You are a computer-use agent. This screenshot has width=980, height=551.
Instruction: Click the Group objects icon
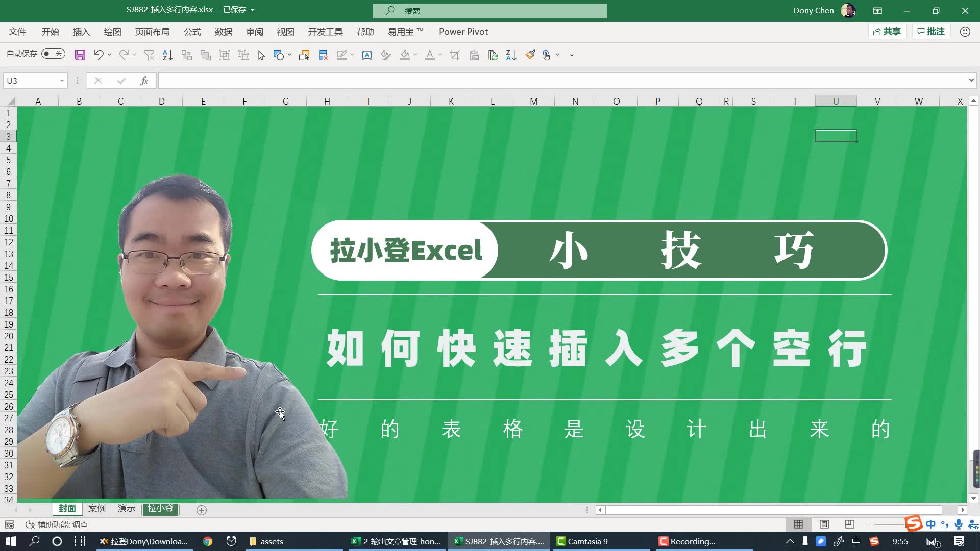coord(224,55)
